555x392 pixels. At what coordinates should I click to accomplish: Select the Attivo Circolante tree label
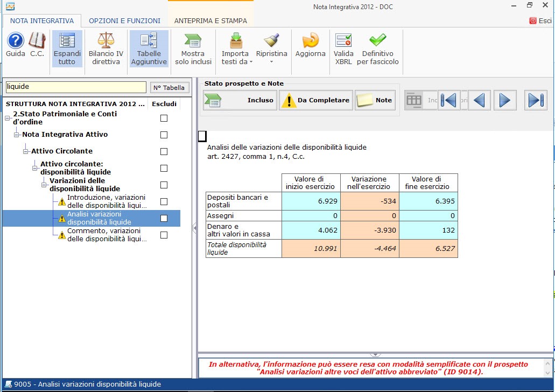62,151
